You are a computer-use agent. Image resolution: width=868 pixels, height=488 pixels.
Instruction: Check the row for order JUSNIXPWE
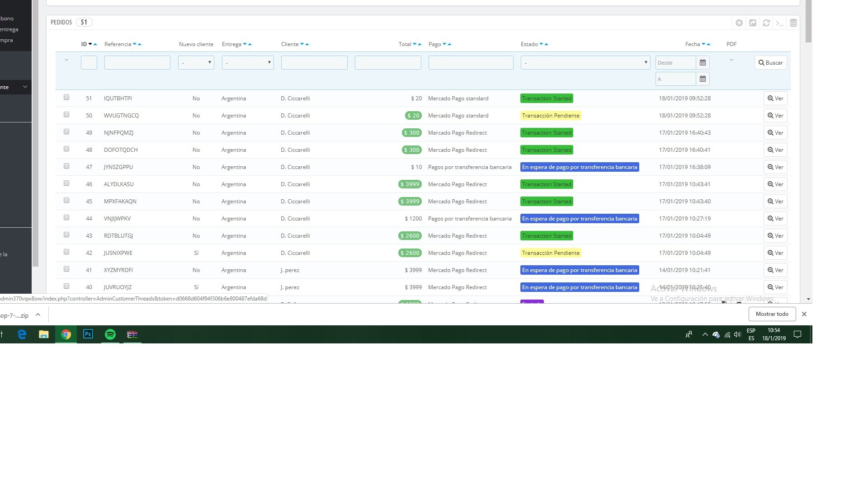(x=66, y=252)
